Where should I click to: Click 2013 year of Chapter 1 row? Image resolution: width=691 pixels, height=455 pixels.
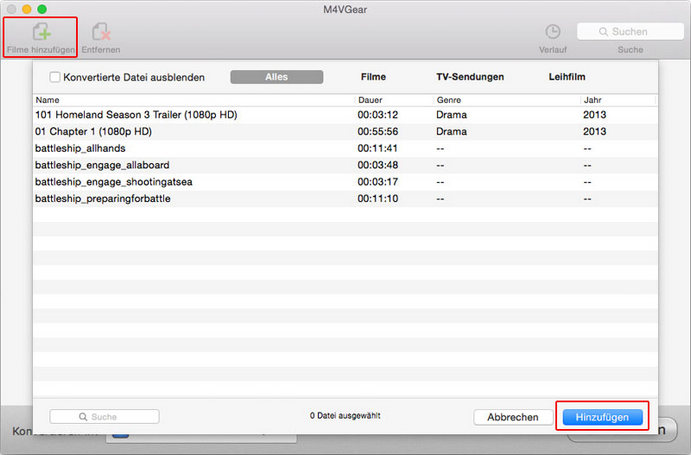pyautogui.click(x=594, y=132)
